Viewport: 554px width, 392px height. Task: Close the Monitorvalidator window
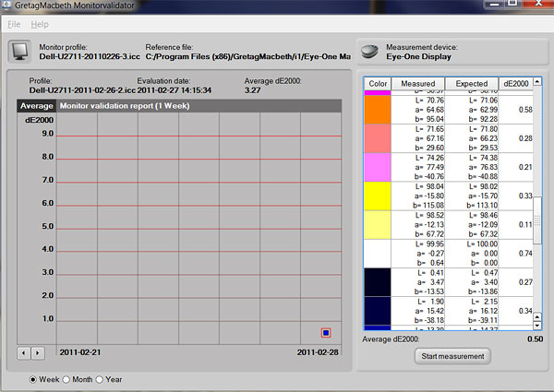click(538, 4)
